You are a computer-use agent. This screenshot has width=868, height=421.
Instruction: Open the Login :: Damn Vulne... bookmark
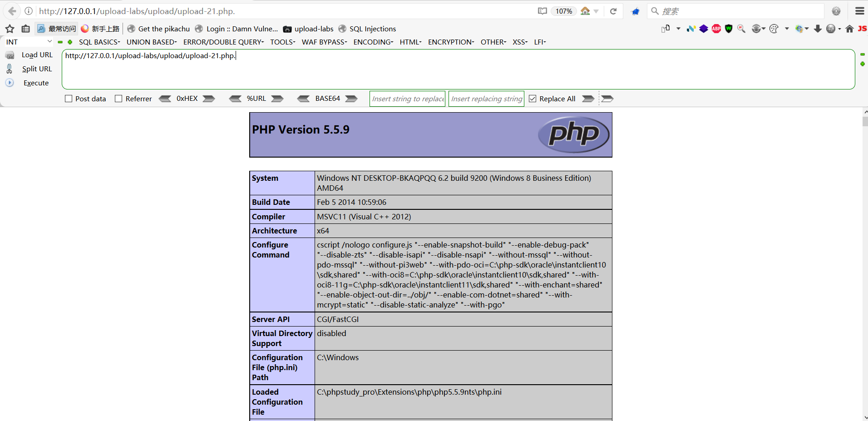pyautogui.click(x=237, y=29)
